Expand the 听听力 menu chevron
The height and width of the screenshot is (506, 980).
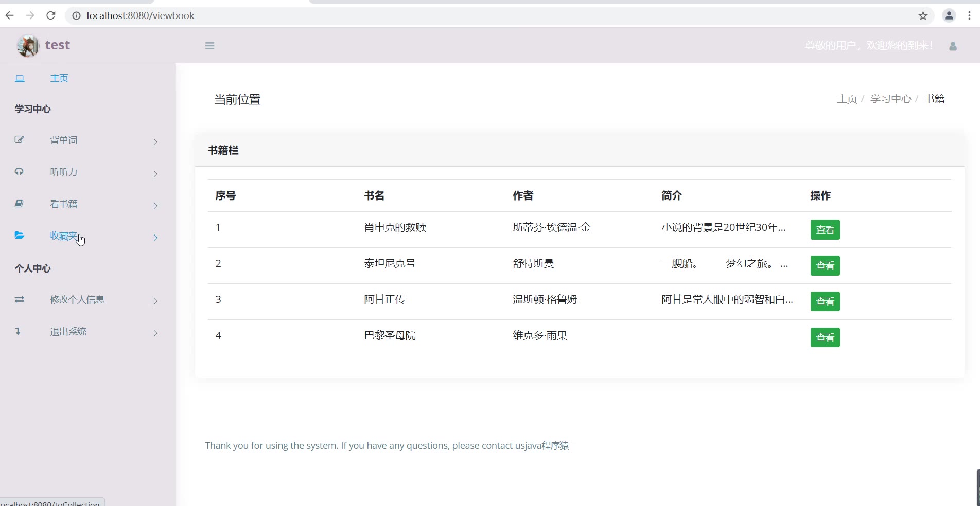tap(155, 173)
